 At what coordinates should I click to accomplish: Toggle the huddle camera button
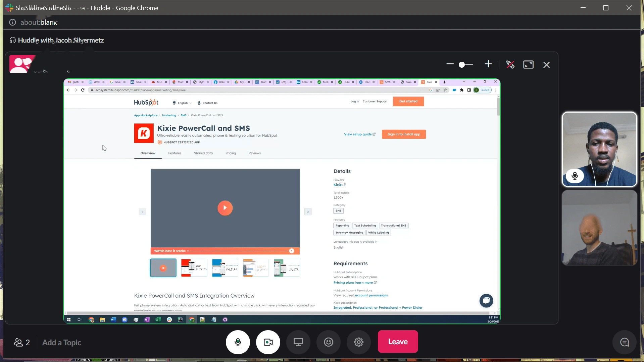(268, 342)
